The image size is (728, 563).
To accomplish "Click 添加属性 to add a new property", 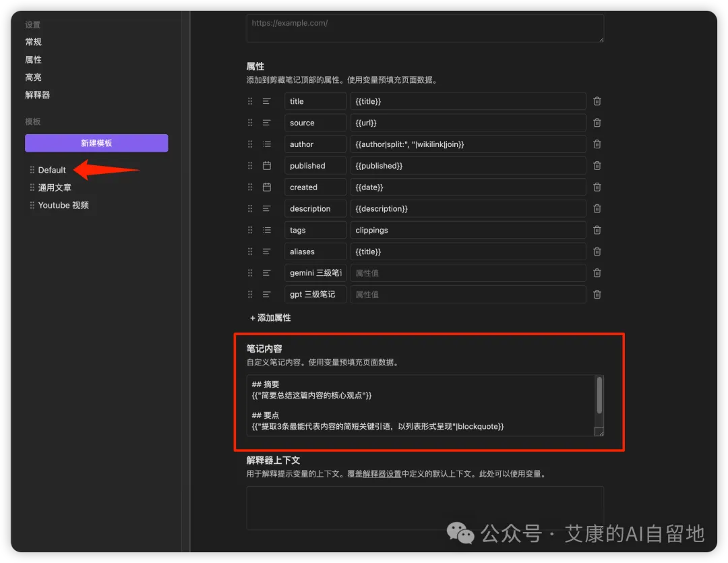I will (x=270, y=317).
